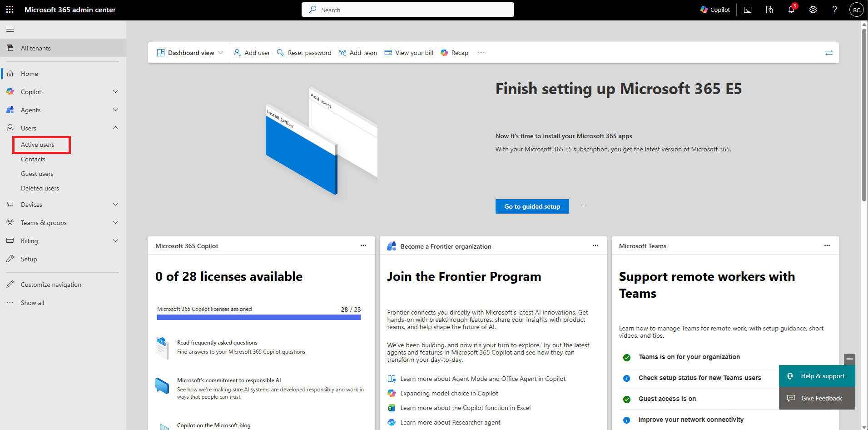Open the notifications bell icon
Screen dimensions: 868x430
point(791,10)
